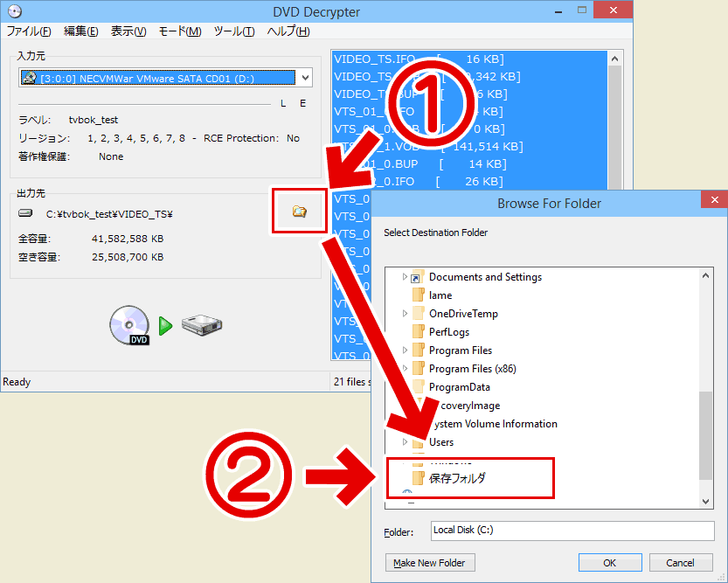Expand the Program Files node
Image resolution: width=728 pixels, height=583 pixels.
405,350
